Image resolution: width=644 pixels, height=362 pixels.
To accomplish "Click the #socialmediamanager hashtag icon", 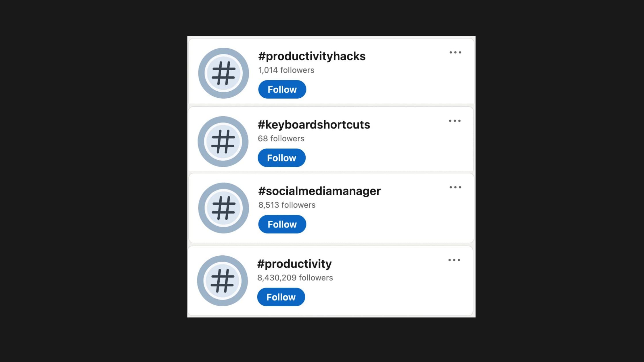I will click(223, 208).
